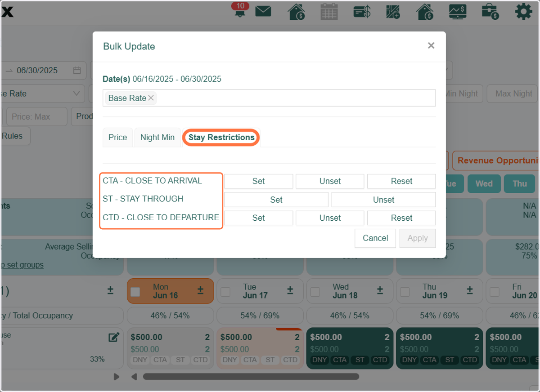The width and height of the screenshot is (540, 392).
Task: Click the plus-minus icon in Wed Jun 18 header
Action: click(x=380, y=291)
